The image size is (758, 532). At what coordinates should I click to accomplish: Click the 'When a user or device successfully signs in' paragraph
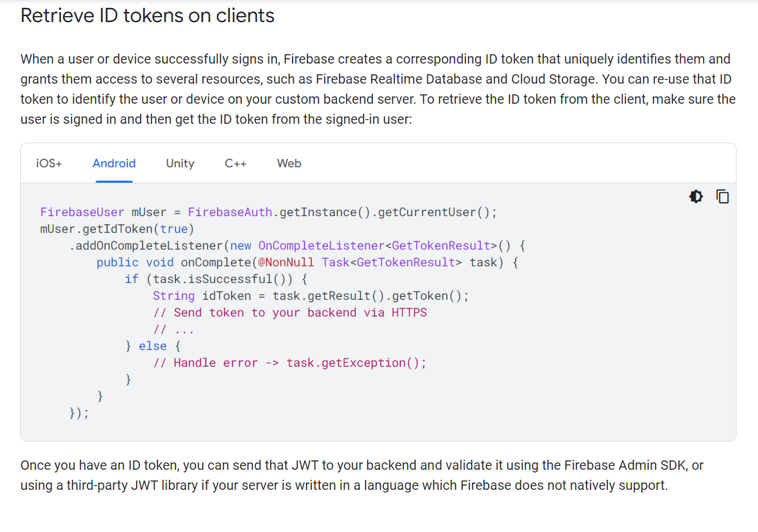378,89
